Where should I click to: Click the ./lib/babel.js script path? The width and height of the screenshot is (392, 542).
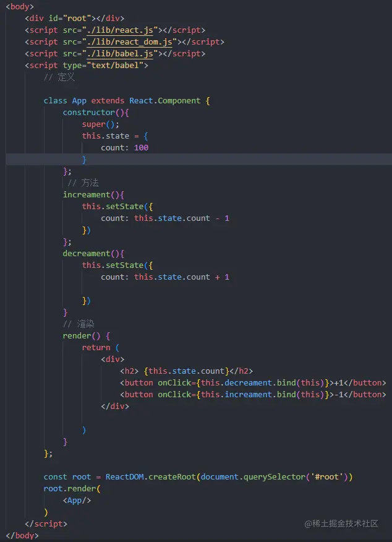click(120, 54)
